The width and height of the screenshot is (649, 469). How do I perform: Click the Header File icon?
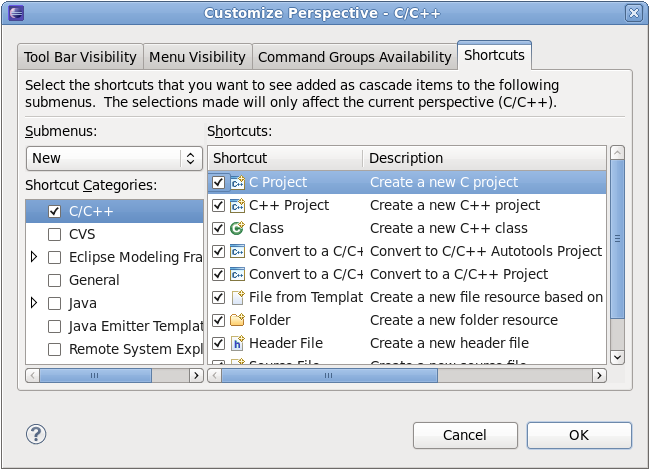click(237, 344)
